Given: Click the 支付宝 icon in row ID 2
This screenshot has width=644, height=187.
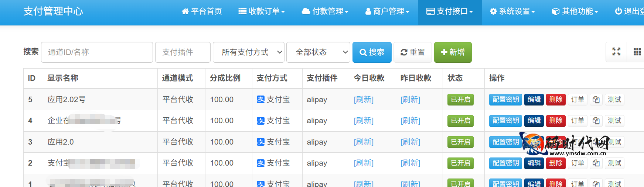Looking at the screenshot, I should pos(261,163).
